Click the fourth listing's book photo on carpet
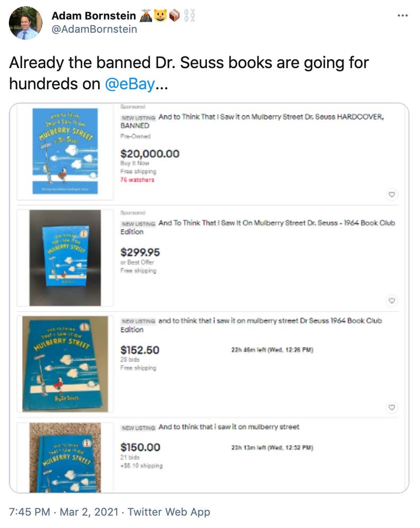This screenshot has width=420, height=528. 65,457
